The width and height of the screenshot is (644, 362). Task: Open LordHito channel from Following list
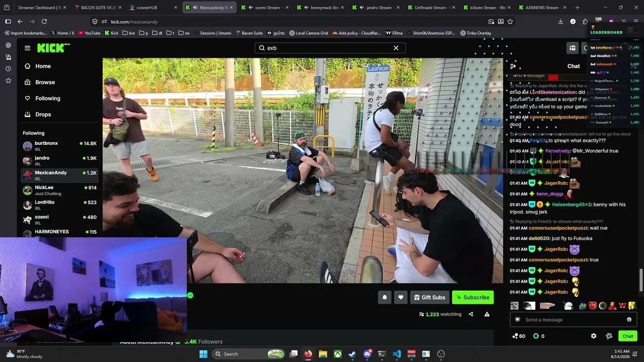(x=60, y=205)
